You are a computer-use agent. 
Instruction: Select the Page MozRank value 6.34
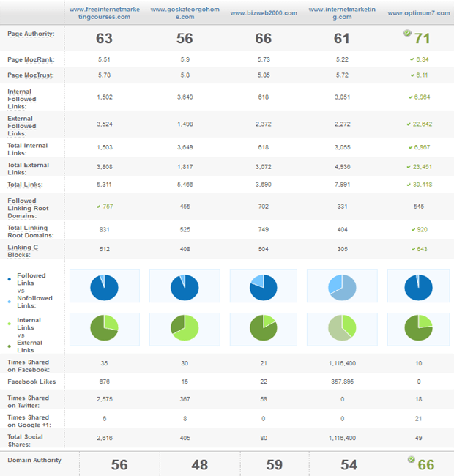click(x=422, y=59)
